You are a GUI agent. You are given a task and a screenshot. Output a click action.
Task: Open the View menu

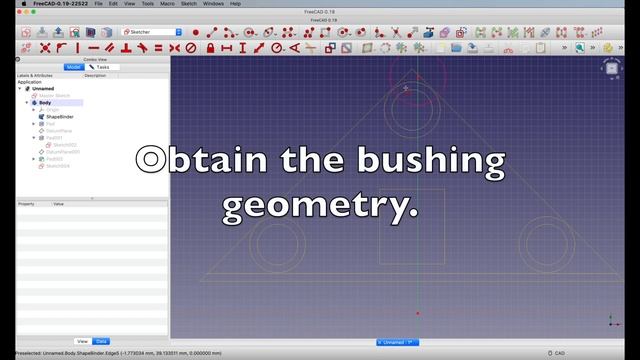click(129, 4)
